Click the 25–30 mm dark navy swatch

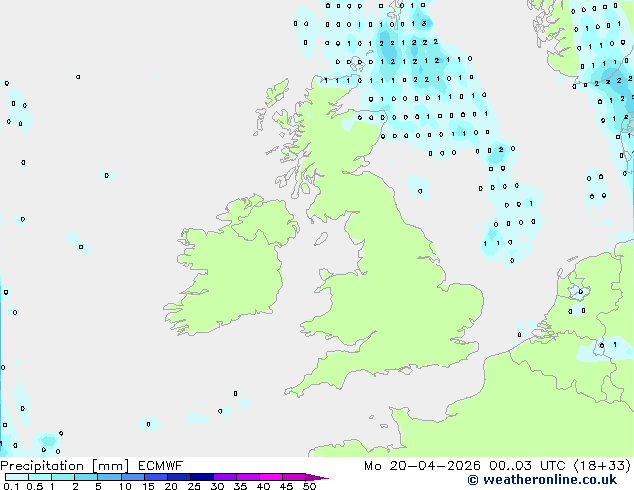(x=201, y=477)
